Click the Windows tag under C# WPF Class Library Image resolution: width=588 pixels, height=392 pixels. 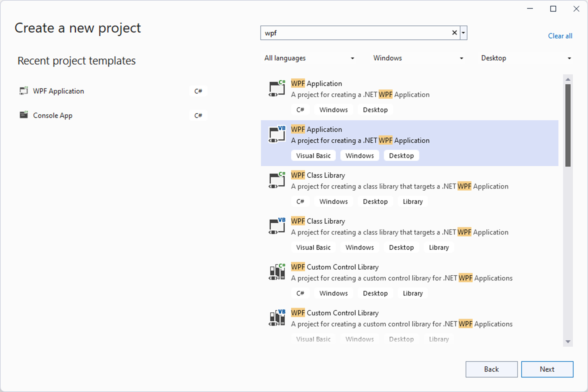334,201
